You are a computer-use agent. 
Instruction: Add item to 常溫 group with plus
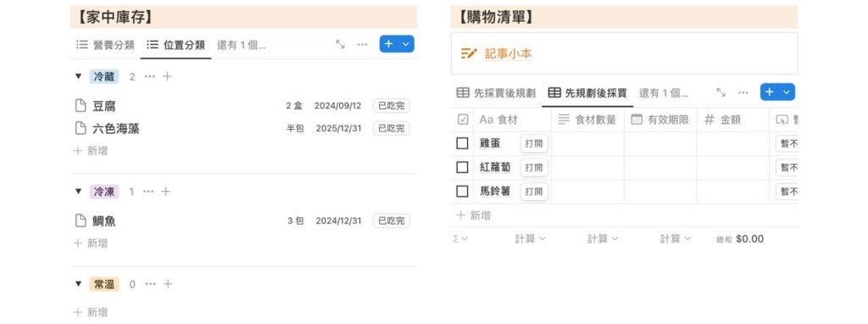tap(168, 284)
